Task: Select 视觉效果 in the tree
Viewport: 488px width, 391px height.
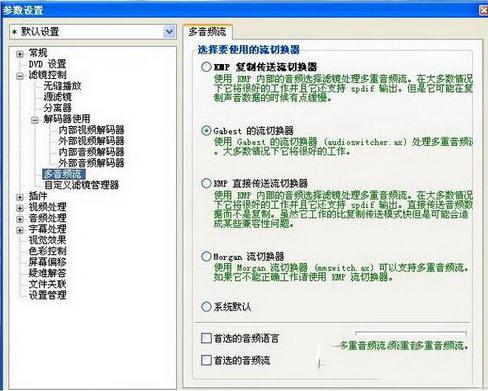Action: [47, 240]
